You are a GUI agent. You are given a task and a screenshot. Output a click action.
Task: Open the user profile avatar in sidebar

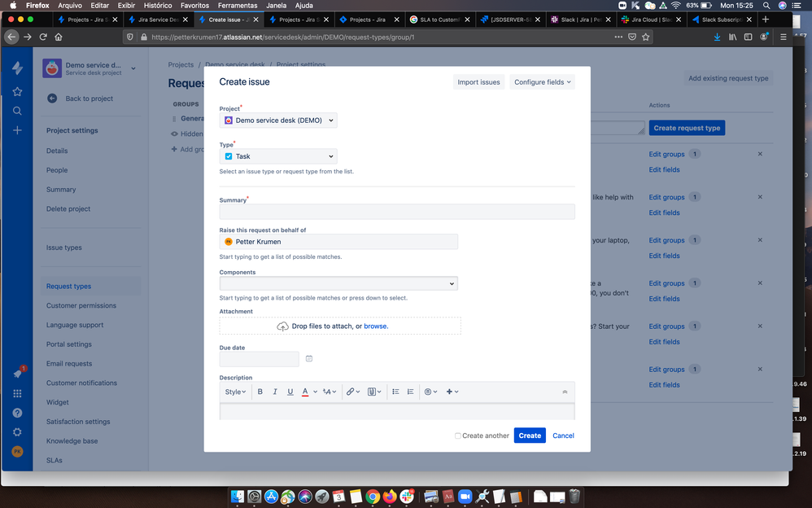(x=17, y=452)
